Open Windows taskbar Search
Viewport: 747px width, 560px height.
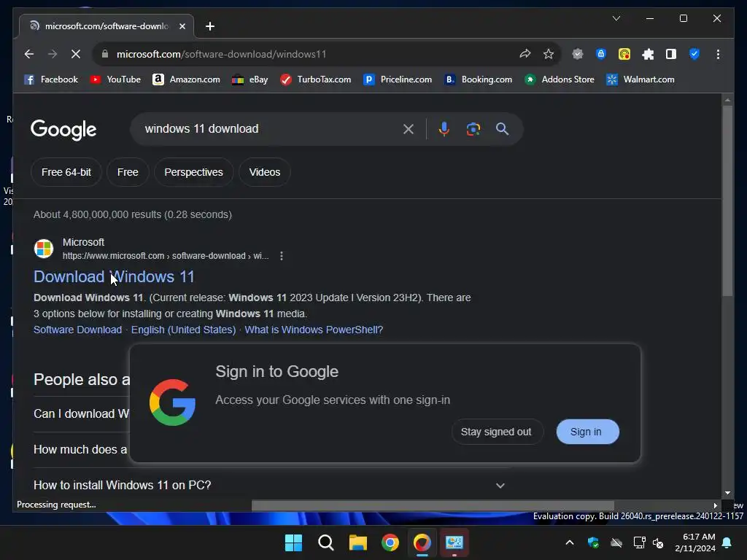326,542
